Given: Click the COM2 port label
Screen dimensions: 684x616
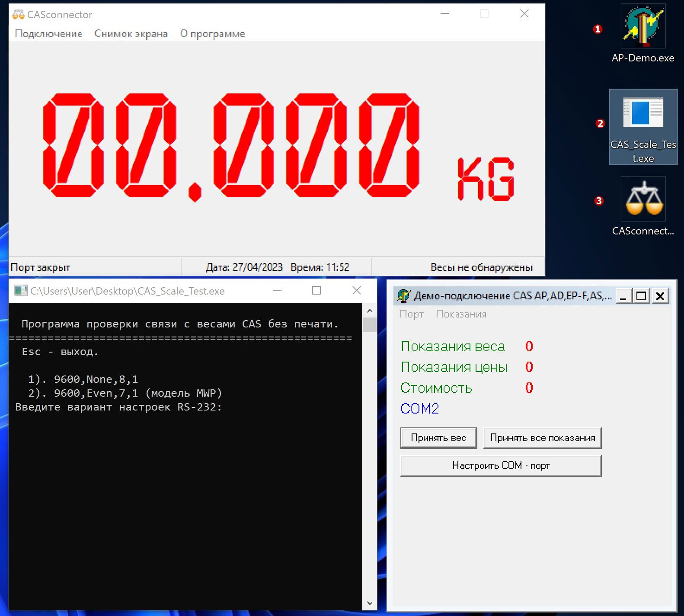Looking at the screenshot, I should pyautogui.click(x=419, y=408).
